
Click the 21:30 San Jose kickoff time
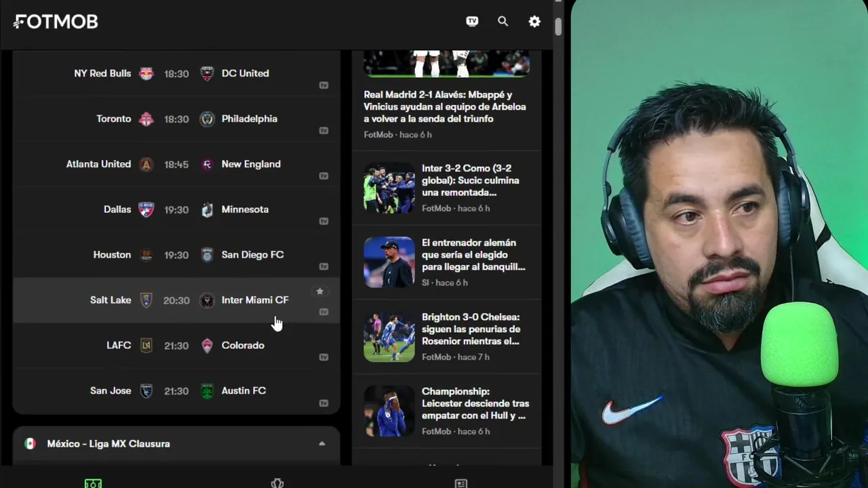(x=176, y=391)
